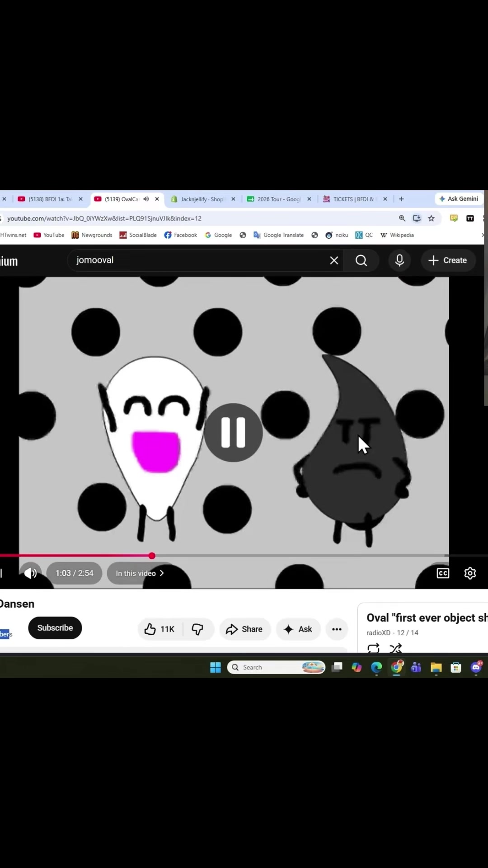Click the Windows taskbar Search box
Image resolution: width=488 pixels, height=868 pixels.
click(x=276, y=667)
